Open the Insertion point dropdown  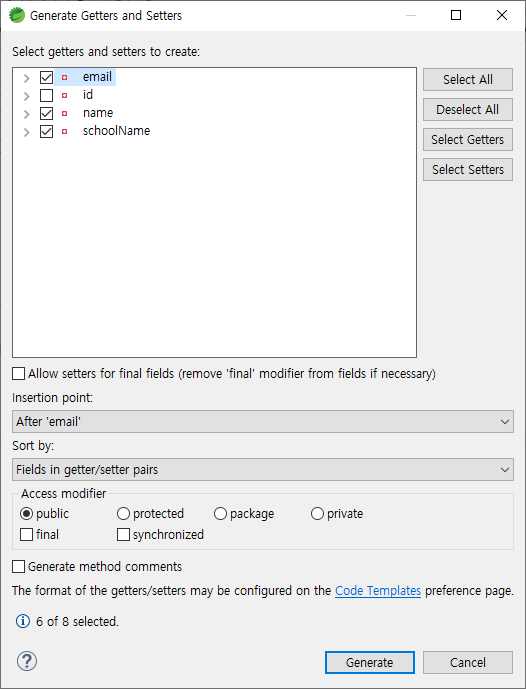[263, 421]
